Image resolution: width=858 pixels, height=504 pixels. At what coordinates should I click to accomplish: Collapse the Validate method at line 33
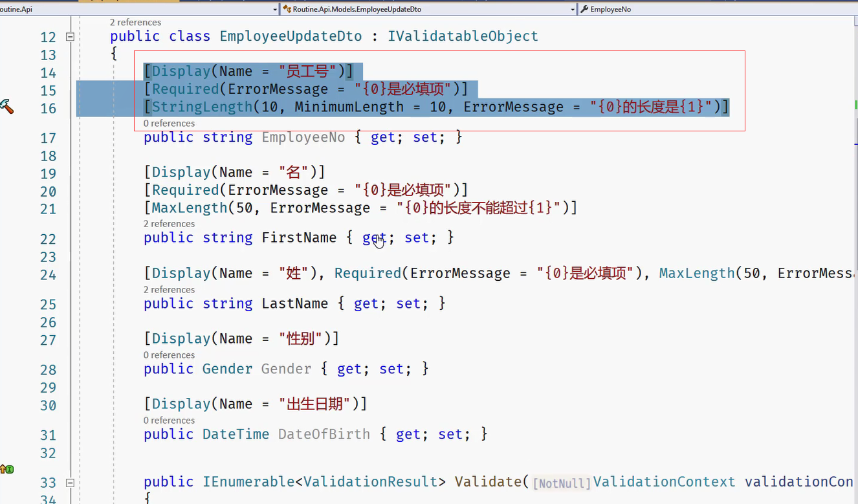tap(70, 483)
